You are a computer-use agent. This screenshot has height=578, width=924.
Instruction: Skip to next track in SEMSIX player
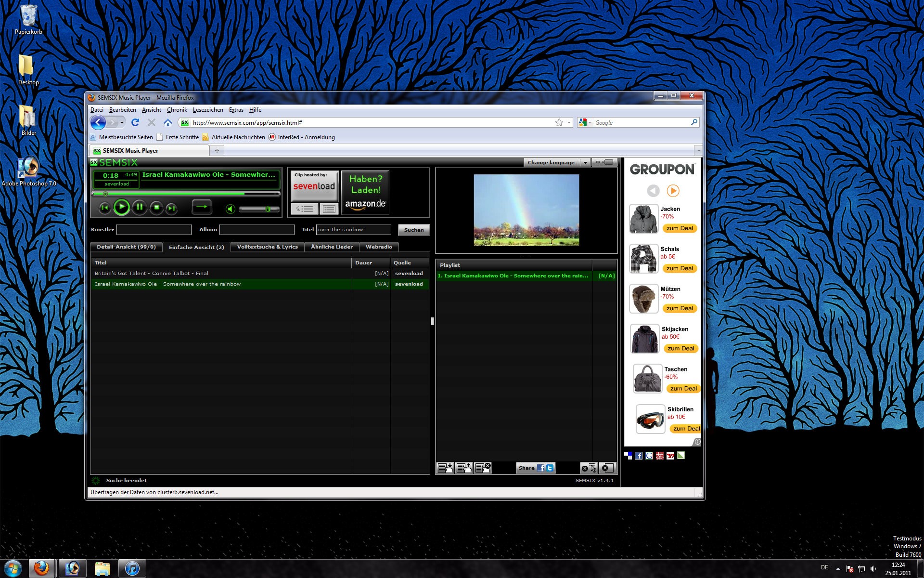[x=171, y=209]
